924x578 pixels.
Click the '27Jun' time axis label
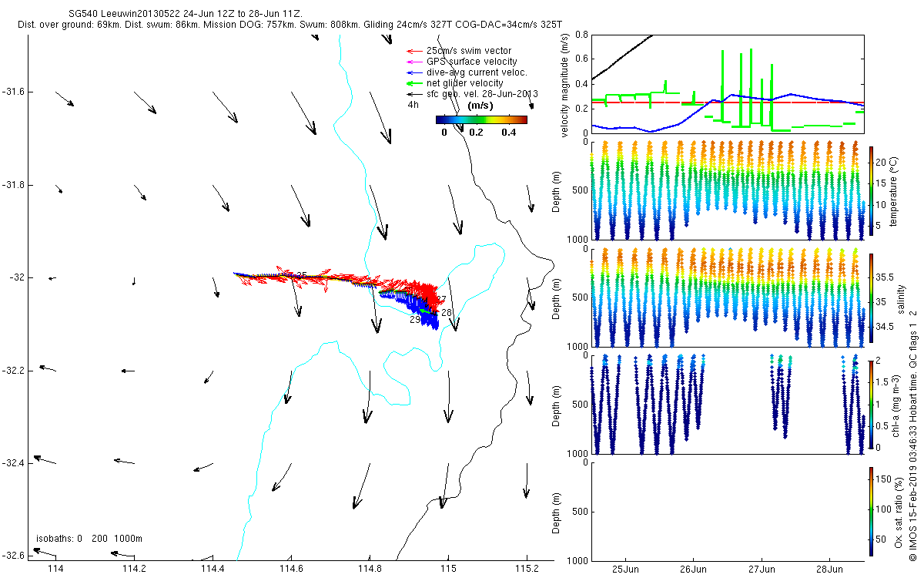click(x=762, y=570)
